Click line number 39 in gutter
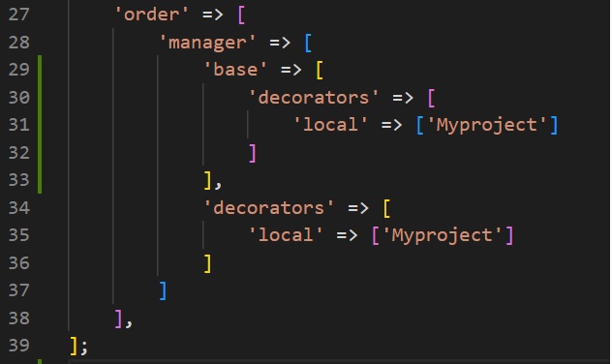 pos(18,346)
